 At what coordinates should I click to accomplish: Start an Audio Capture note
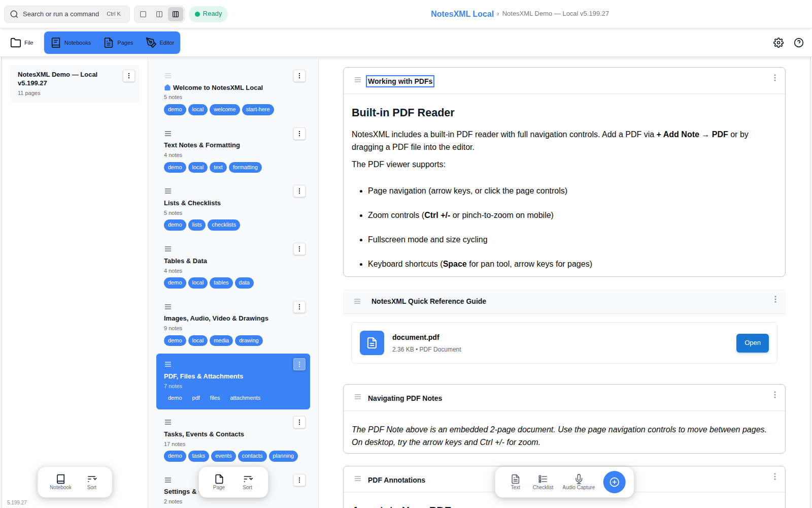(x=579, y=482)
